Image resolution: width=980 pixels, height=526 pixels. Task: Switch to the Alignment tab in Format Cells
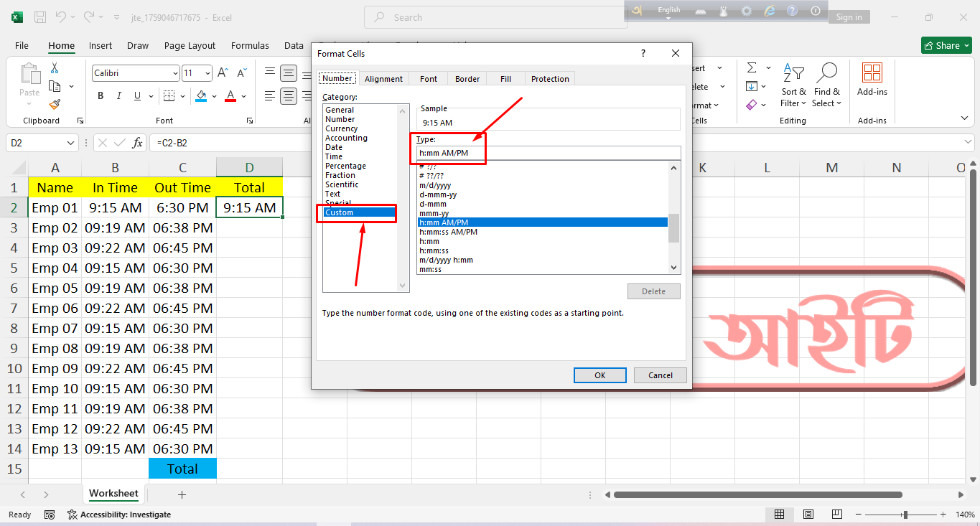tap(383, 79)
